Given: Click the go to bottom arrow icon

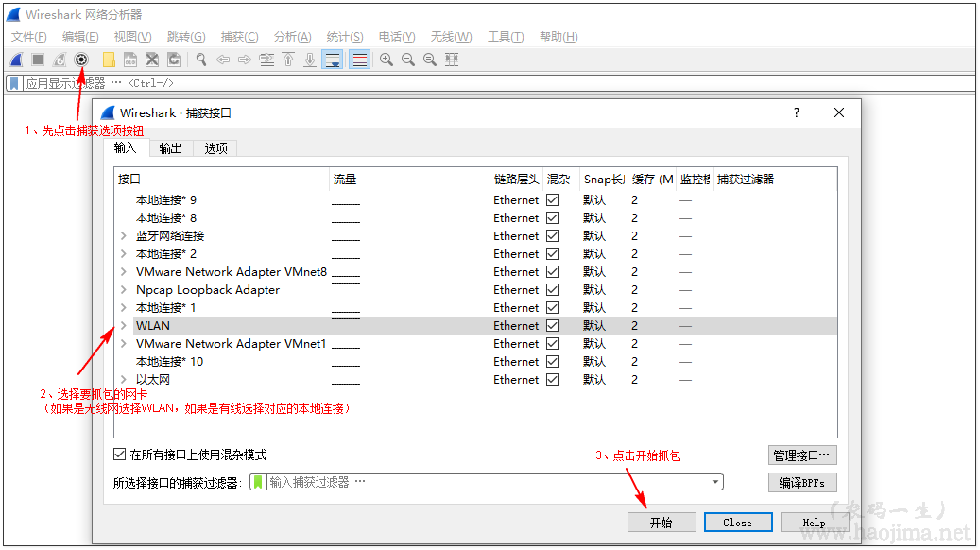Looking at the screenshot, I should (312, 59).
